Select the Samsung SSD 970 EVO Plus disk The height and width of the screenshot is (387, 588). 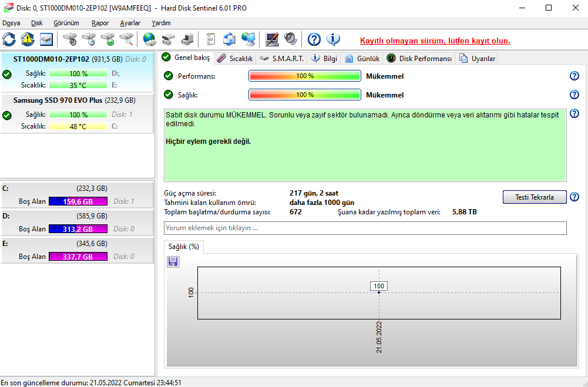[77, 113]
